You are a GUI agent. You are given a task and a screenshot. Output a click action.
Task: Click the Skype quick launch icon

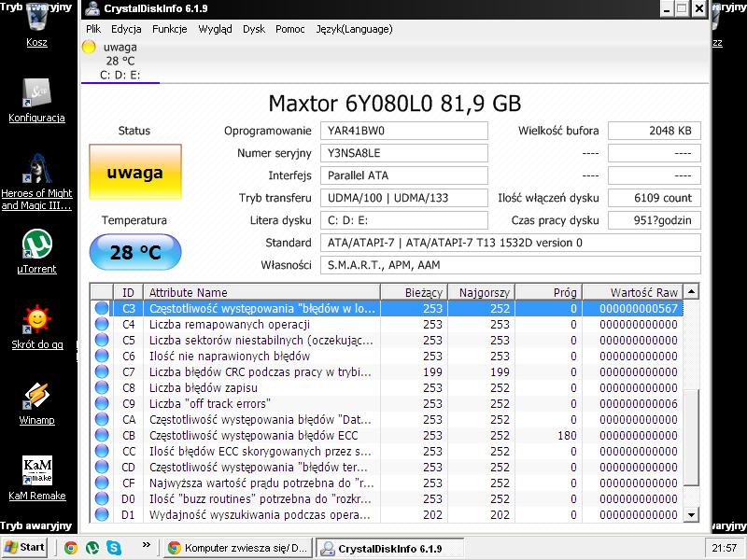(113, 548)
